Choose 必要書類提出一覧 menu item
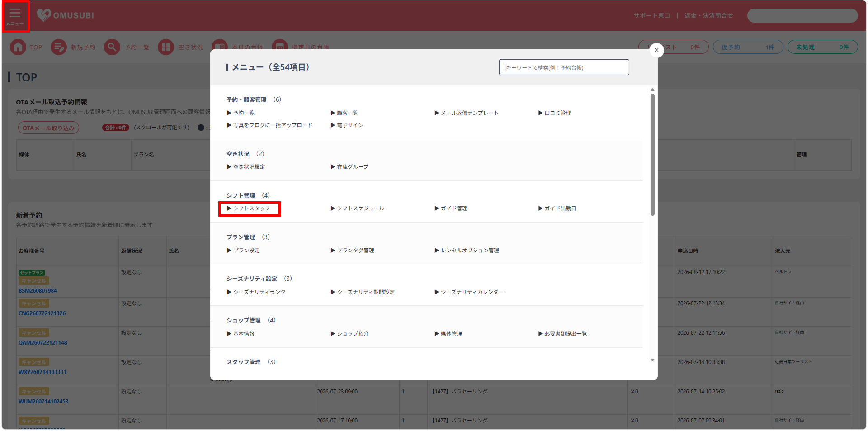This screenshot has width=868, height=431. [563, 334]
